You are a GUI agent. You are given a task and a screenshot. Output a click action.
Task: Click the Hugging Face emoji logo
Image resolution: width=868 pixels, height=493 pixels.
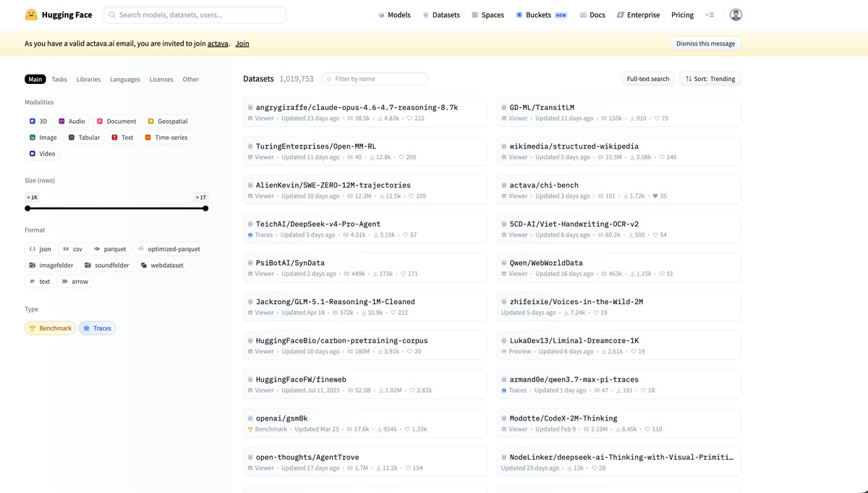pos(31,14)
